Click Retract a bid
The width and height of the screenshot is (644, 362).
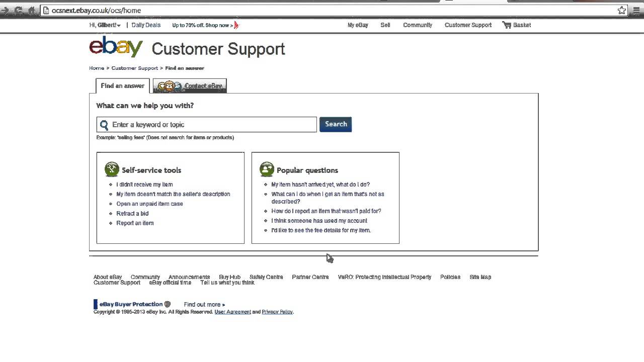pos(132,213)
